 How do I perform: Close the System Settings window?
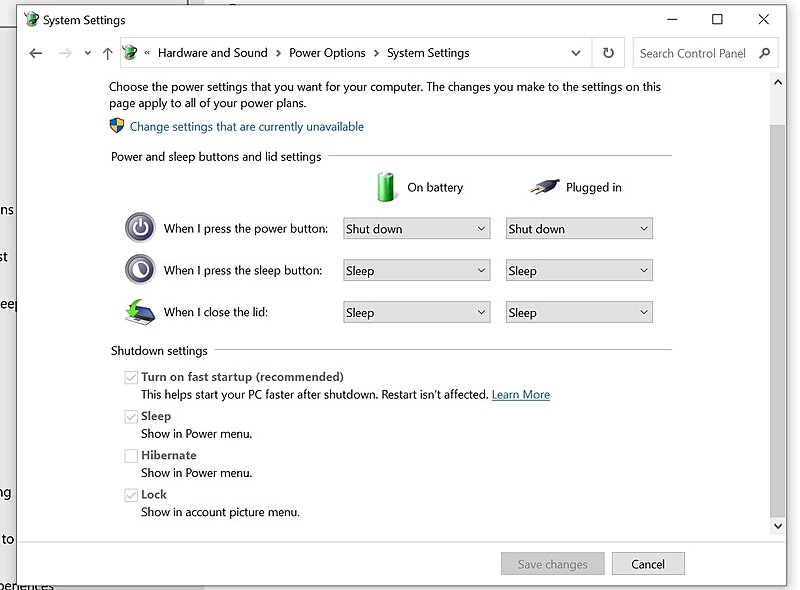coord(764,19)
